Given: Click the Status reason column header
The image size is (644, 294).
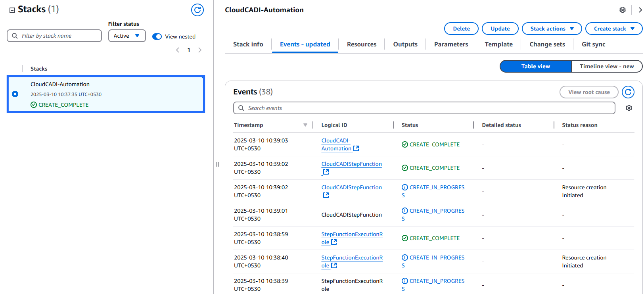Looking at the screenshot, I should click(580, 125).
